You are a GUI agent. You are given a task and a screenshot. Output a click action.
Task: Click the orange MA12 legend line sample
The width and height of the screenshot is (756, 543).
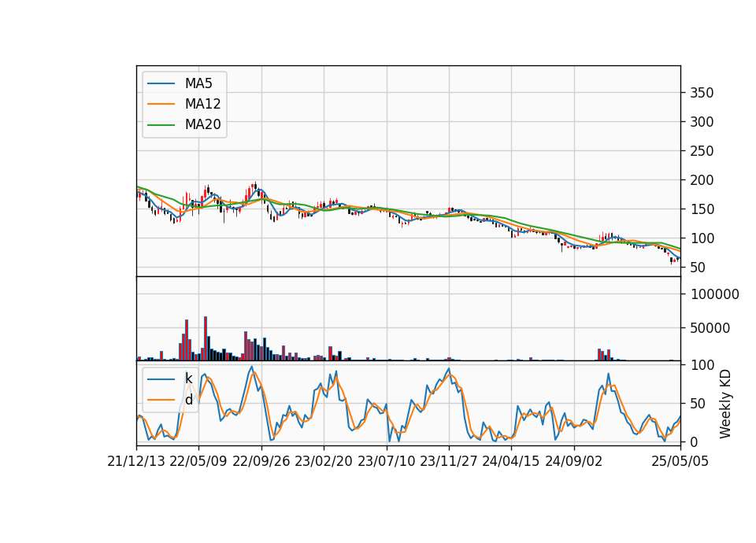[x=161, y=104]
